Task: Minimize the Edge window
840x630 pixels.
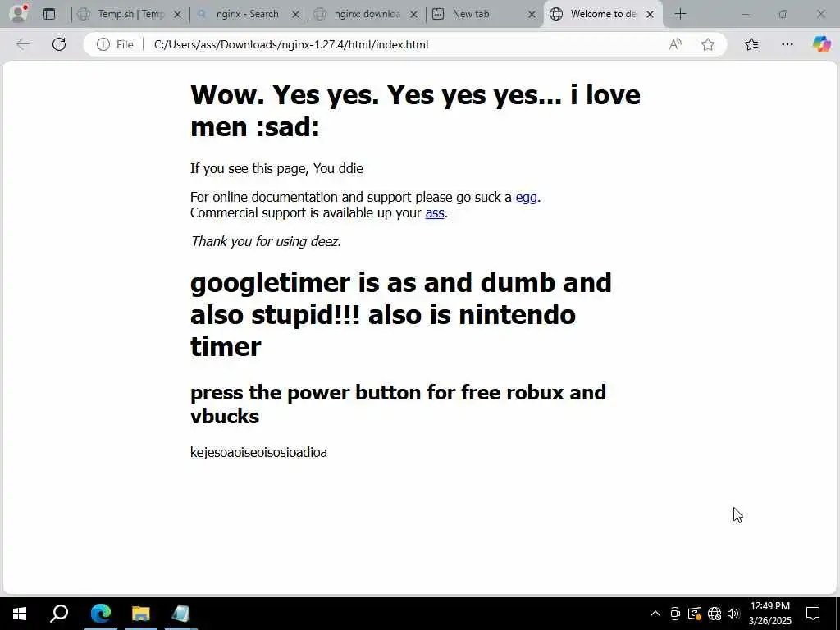Action: coord(746,14)
